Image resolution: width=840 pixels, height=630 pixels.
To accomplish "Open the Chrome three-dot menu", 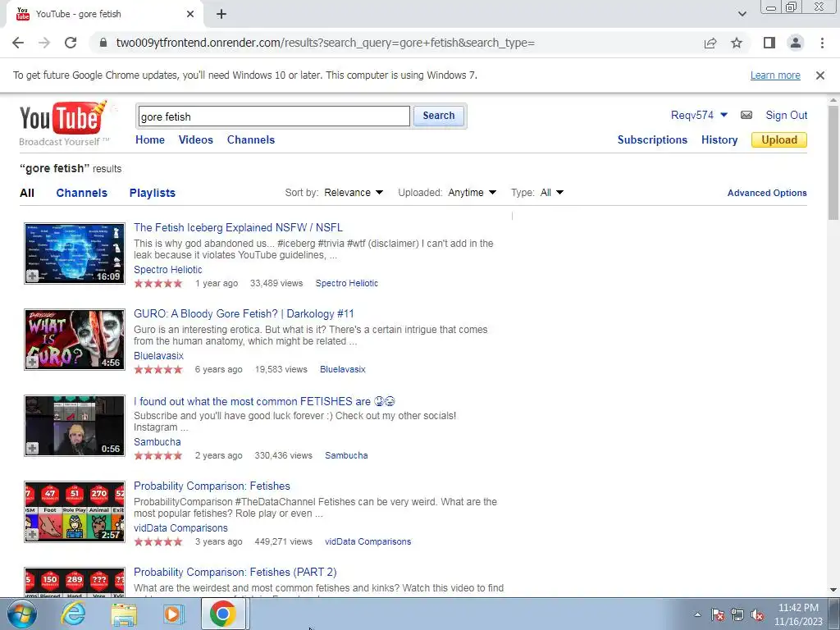I will point(822,43).
